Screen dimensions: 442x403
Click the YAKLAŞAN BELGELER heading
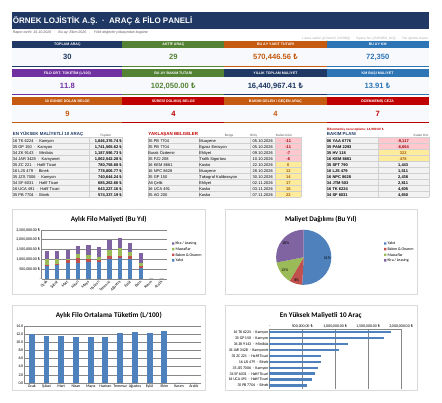(x=173, y=133)
